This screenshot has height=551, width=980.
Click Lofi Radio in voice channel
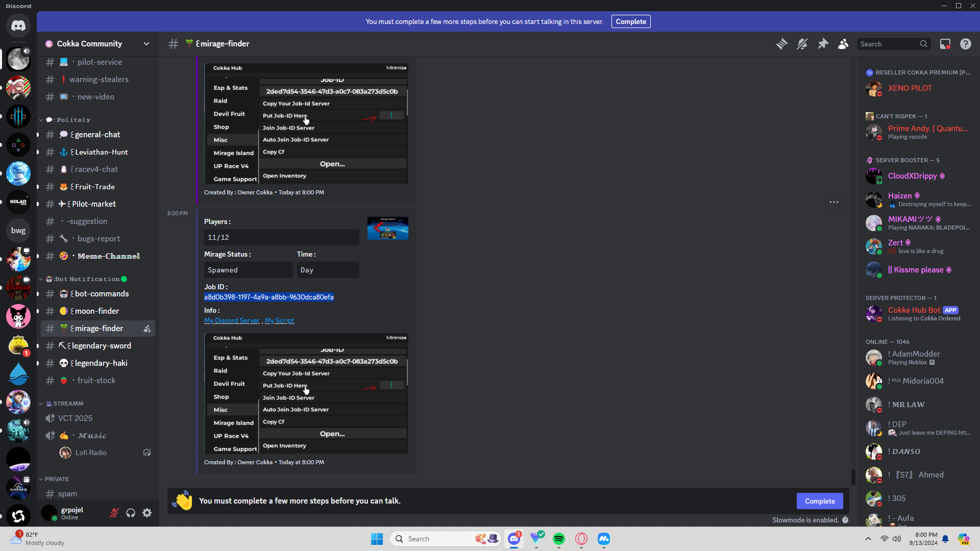point(105,453)
